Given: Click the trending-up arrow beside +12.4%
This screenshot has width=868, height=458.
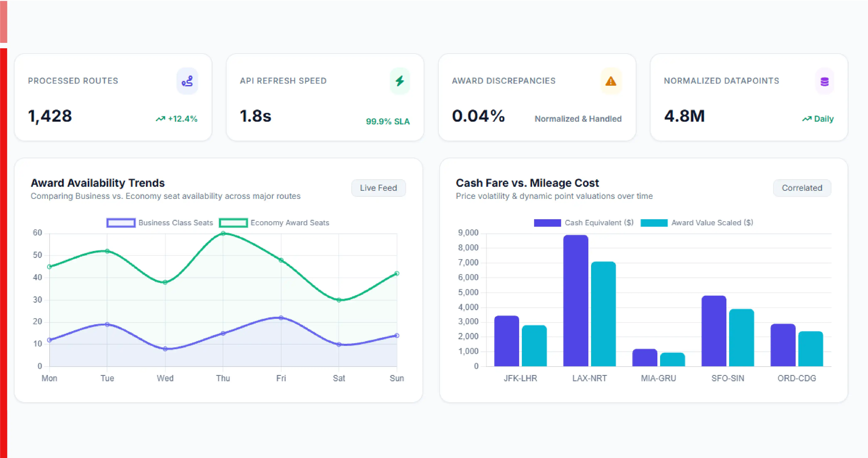Looking at the screenshot, I should (160, 119).
